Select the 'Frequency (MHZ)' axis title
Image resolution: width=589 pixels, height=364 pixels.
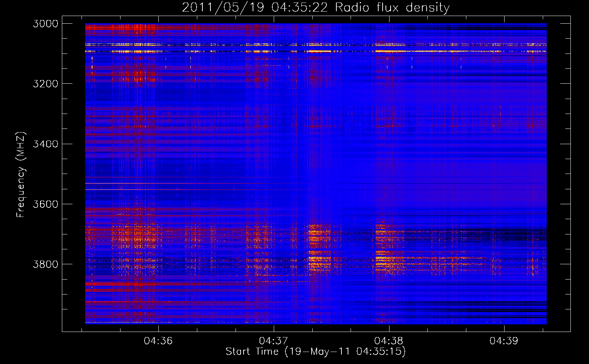coord(21,175)
